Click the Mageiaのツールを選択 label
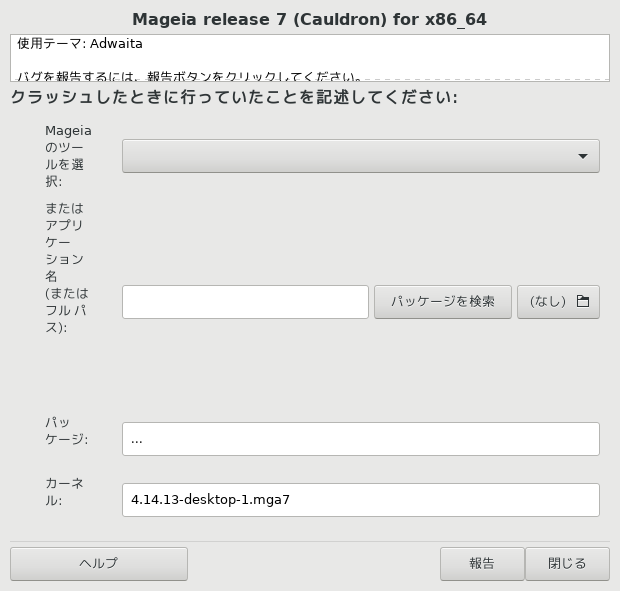The image size is (620, 591). pyautogui.click(x=68, y=156)
